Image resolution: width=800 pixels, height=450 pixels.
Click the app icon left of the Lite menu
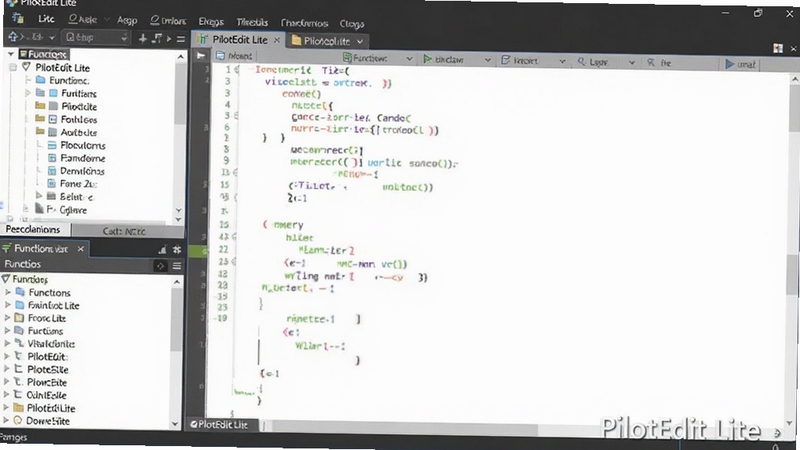point(18,18)
